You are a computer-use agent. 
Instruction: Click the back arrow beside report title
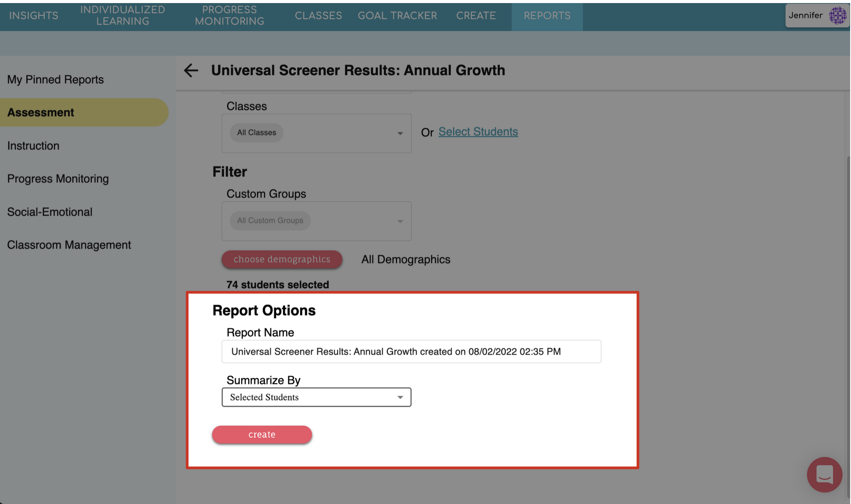[191, 70]
